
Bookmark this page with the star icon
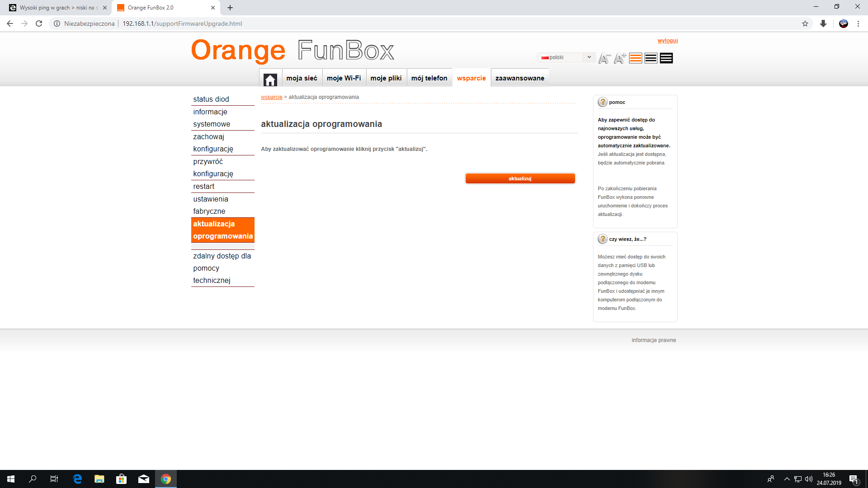[x=805, y=23]
